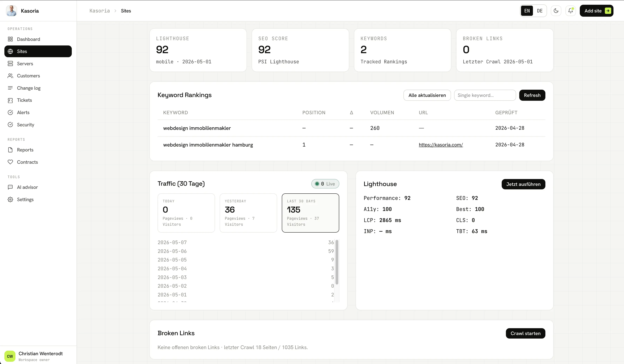
Task: Open notifications bell icon
Action: 570,11
